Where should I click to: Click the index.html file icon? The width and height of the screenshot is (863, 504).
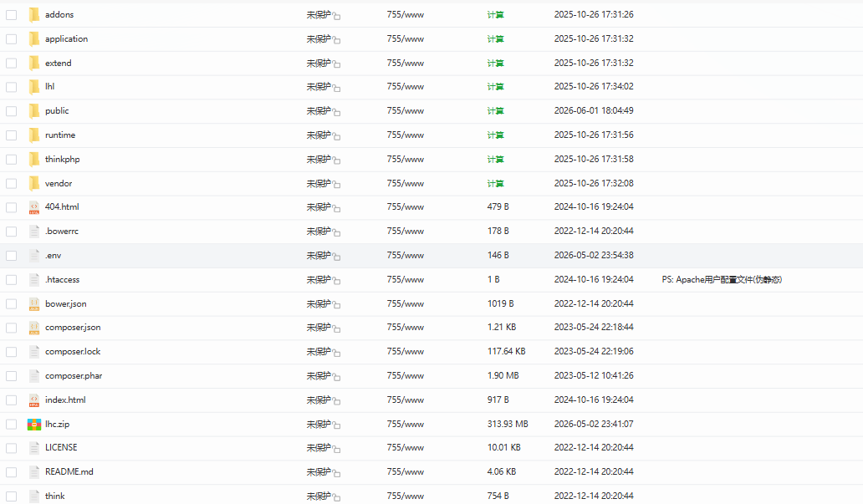pos(34,400)
